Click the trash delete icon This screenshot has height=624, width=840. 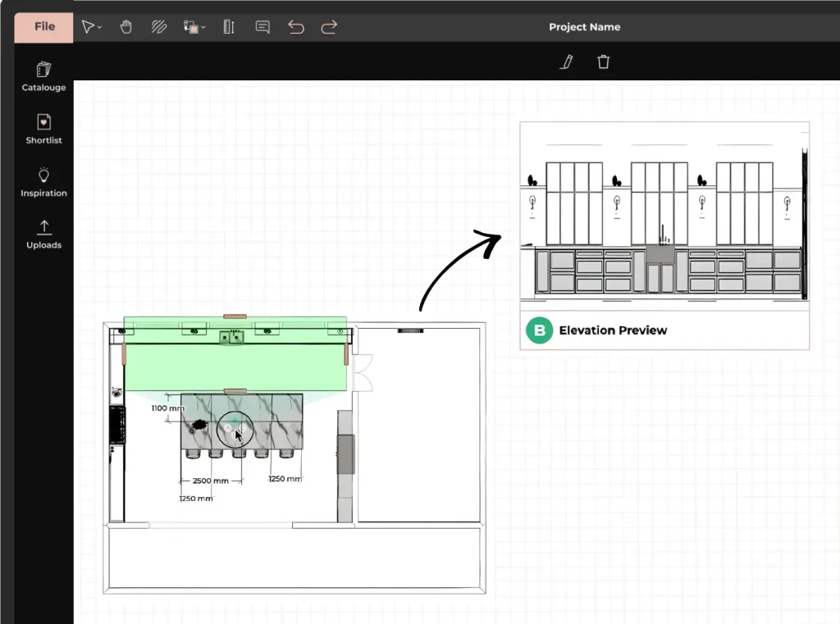pos(604,61)
